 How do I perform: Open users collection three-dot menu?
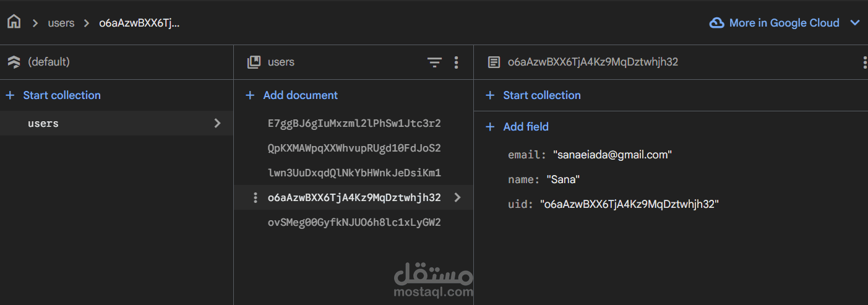(457, 62)
